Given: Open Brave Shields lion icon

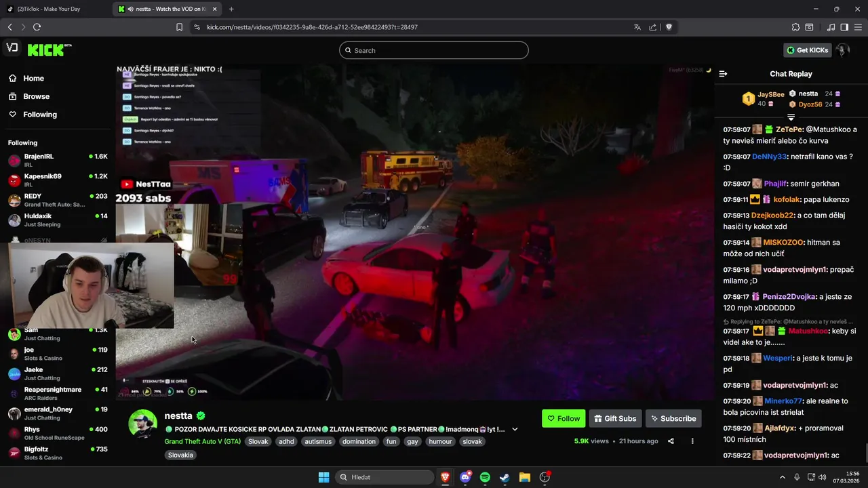Looking at the screenshot, I should [x=669, y=27].
